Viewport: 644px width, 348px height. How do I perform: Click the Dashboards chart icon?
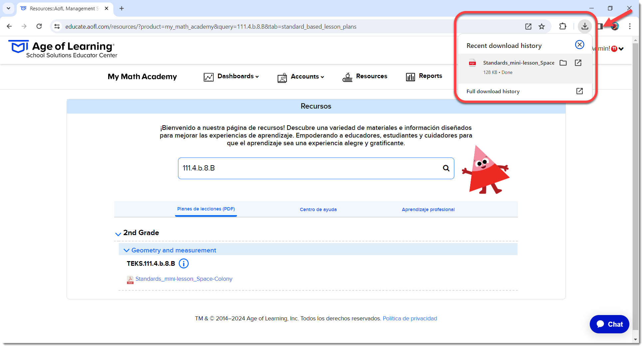click(209, 77)
